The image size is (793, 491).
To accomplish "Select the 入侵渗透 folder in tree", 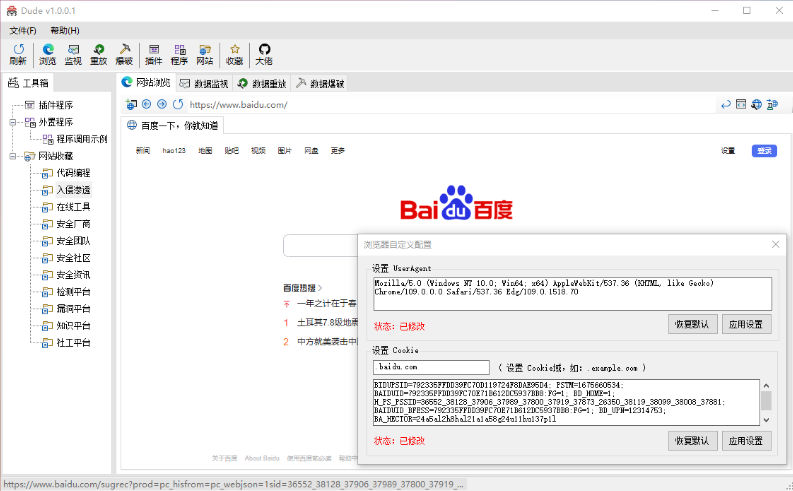I will coord(73,190).
